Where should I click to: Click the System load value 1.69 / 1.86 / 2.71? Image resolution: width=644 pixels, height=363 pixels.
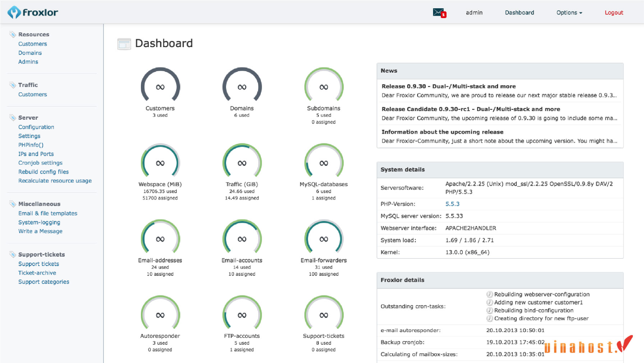470,240
